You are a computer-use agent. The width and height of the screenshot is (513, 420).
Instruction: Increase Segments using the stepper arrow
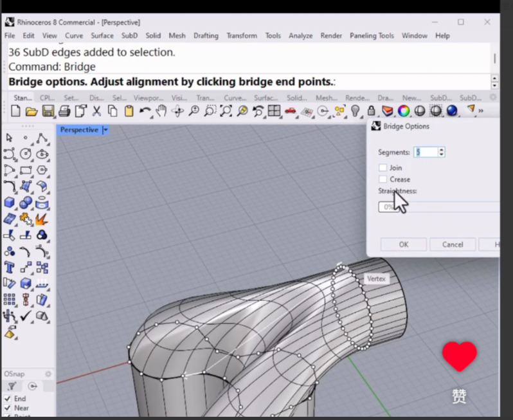point(441,150)
